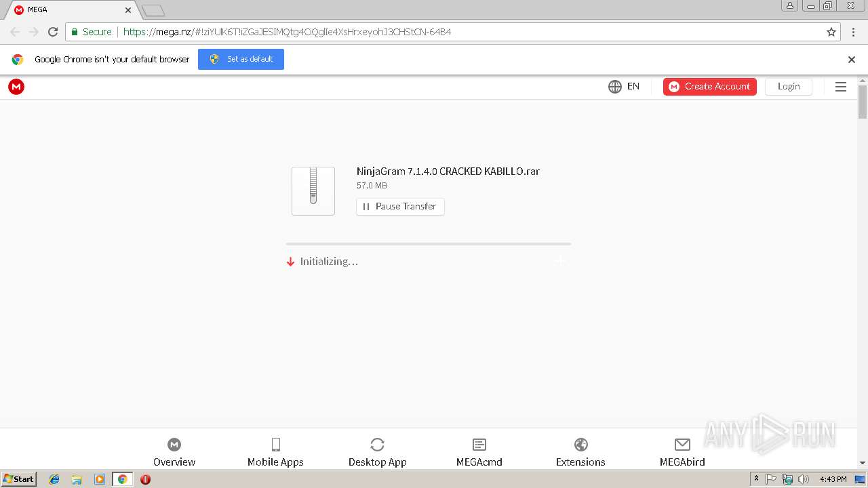Viewport: 868px width, 488px height.
Task: Click the Initializing… status text
Action: pos(329,262)
